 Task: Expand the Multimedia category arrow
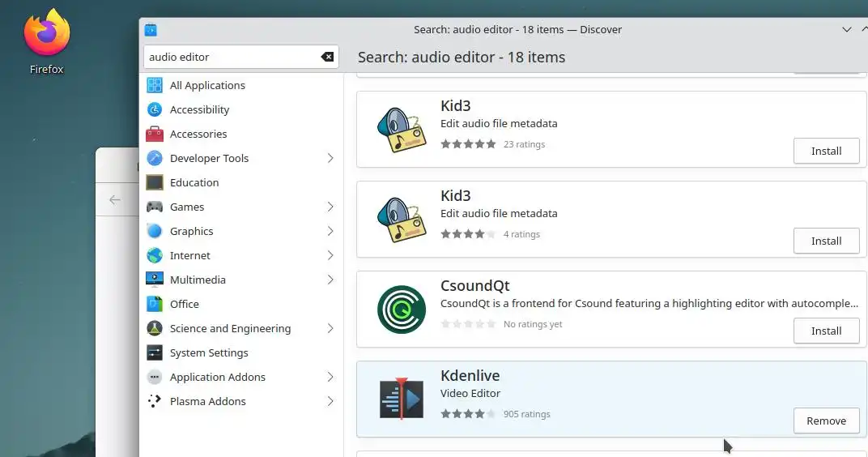point(330,280)
